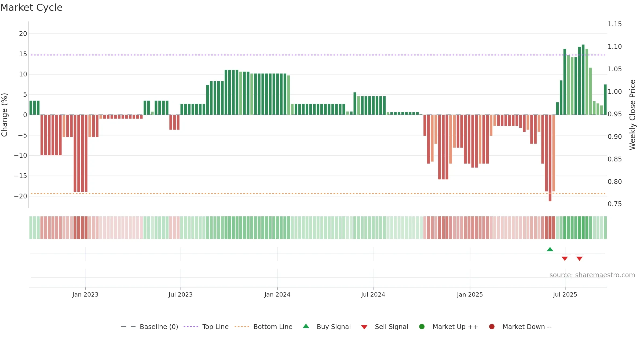Image resolution: width=644 pixels, height=362 pixels.
Task: Click the dark red Market Down circle in legend
Action: coord(492,327)
